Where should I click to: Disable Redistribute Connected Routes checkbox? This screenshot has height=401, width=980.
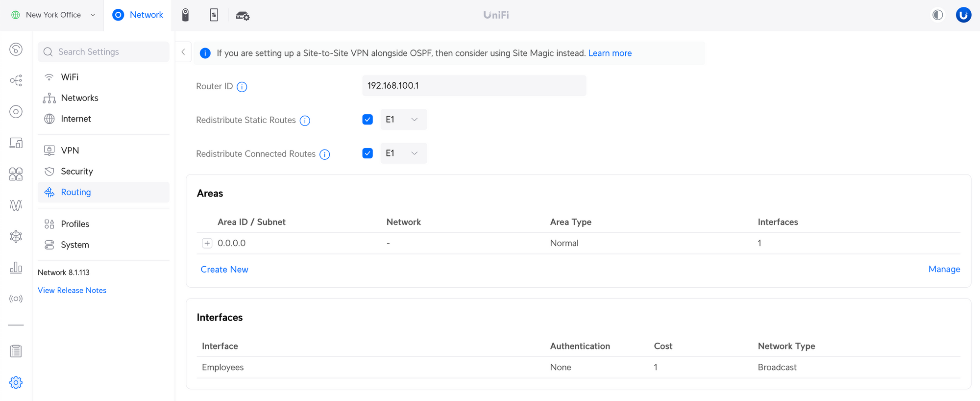click(367, 153)
